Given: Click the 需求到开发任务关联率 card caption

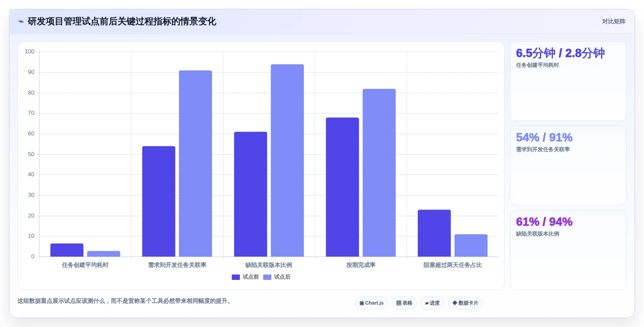Looking at the screenshot, I should [x=543, y=150].
